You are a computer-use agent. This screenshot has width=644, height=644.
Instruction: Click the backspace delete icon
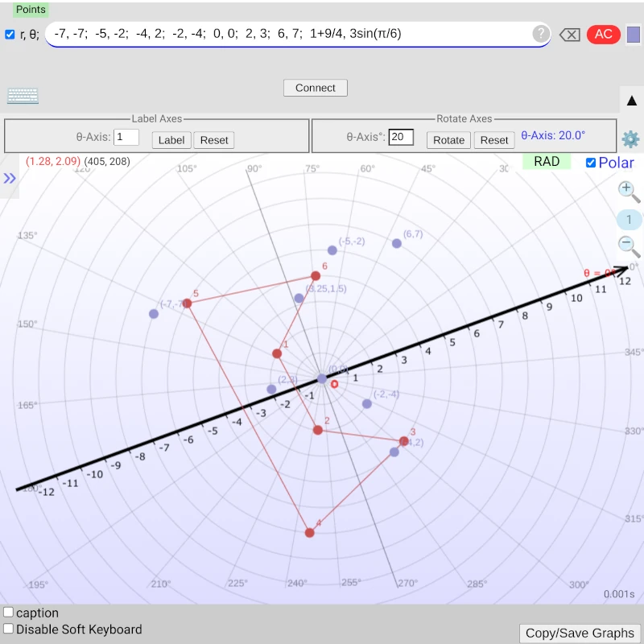tap(570, 35)
